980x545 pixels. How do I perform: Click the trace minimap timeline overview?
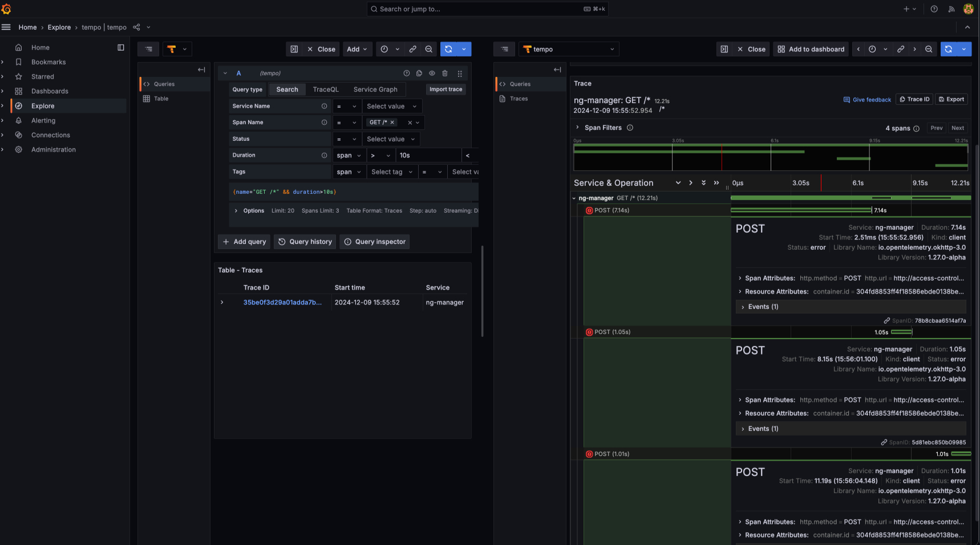[x=770, y=157]
